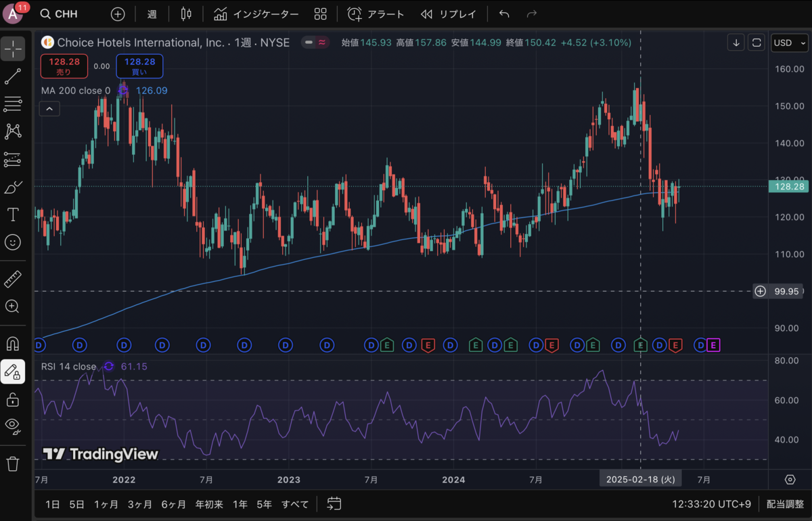Open the Fibonacci and horizontal lines tool
Viewport: 812px width, 521px height.
click(x=13, y=104)
